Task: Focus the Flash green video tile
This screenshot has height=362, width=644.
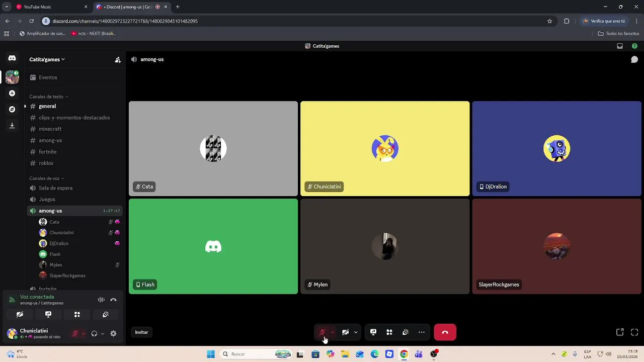Action: [x=213, y=246]
